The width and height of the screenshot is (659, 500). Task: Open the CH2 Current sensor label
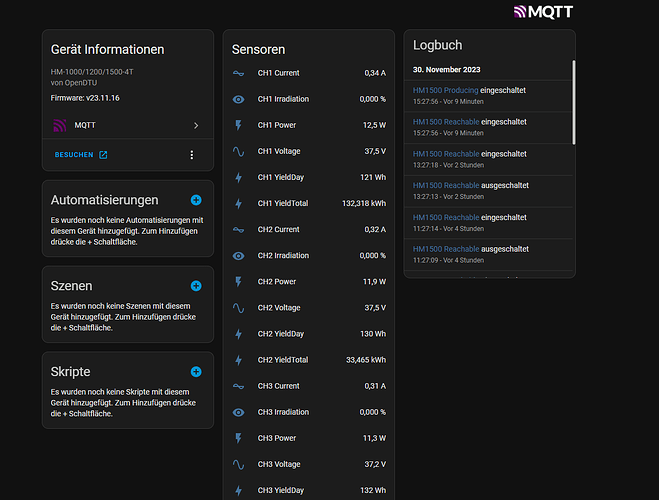pyautogui.click(x=279, y=229)
